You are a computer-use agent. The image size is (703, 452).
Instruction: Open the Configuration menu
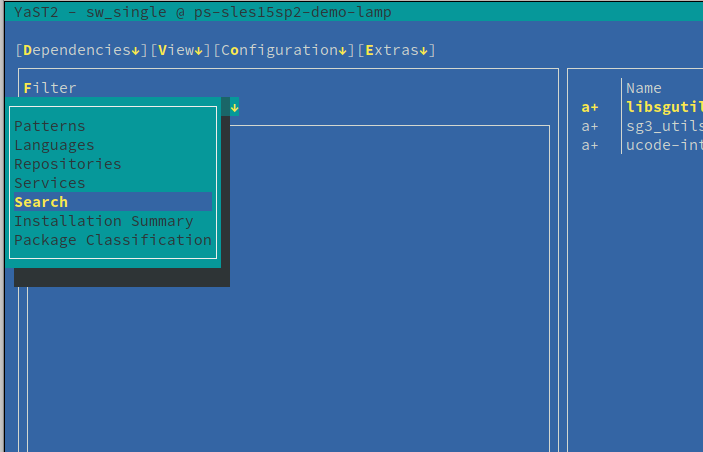284,50
